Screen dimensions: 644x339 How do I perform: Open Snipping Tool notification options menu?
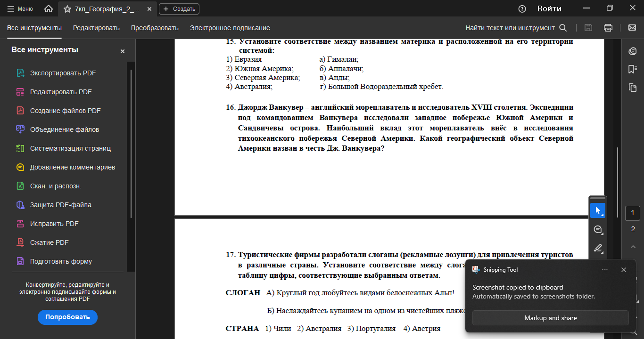pyautogui.click(x=605, y=270)
